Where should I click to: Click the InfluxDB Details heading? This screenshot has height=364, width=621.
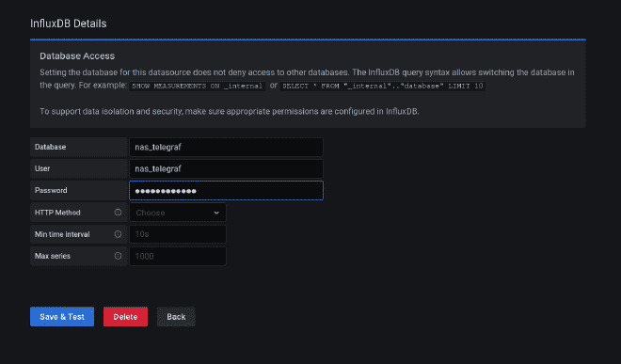tap(69, 24)
